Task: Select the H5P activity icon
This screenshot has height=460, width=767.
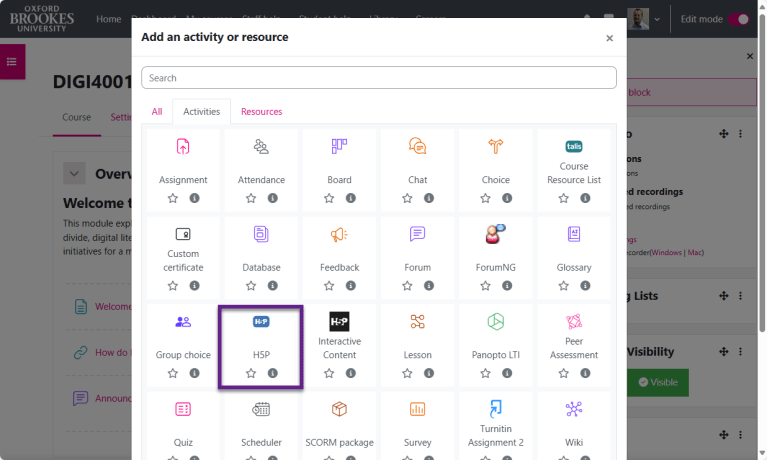Action: pyautogui.click(x=261, y=322)
